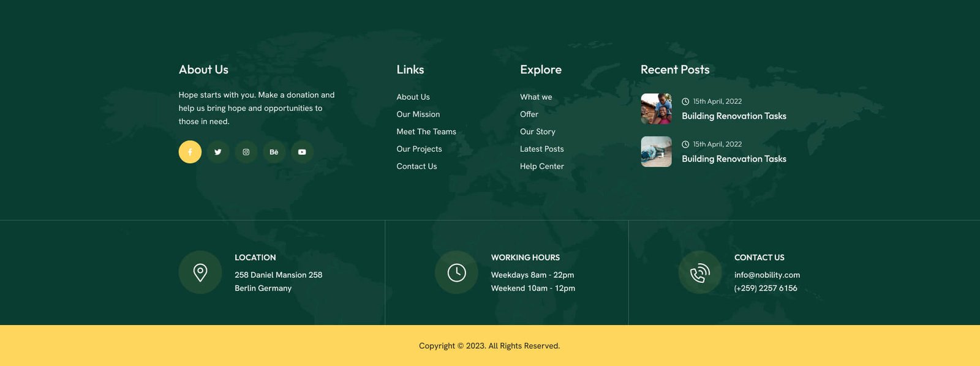Open the Twitter social icon
This screenshot has height=366, width=980.
click(218, 152)
